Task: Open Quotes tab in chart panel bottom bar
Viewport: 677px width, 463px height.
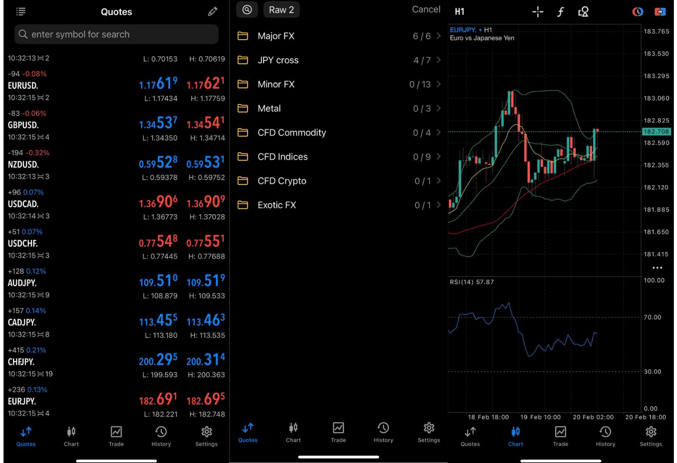Action: (470, 436)
